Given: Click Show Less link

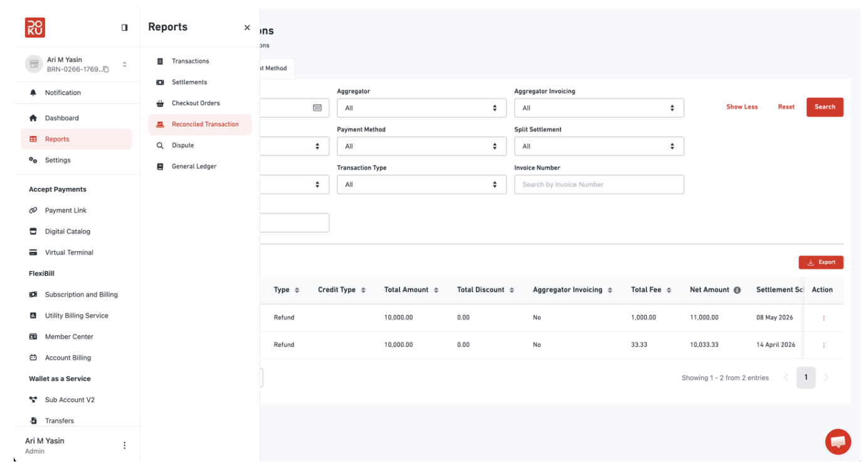Looking at the screenshot, I should pos(742,107).
